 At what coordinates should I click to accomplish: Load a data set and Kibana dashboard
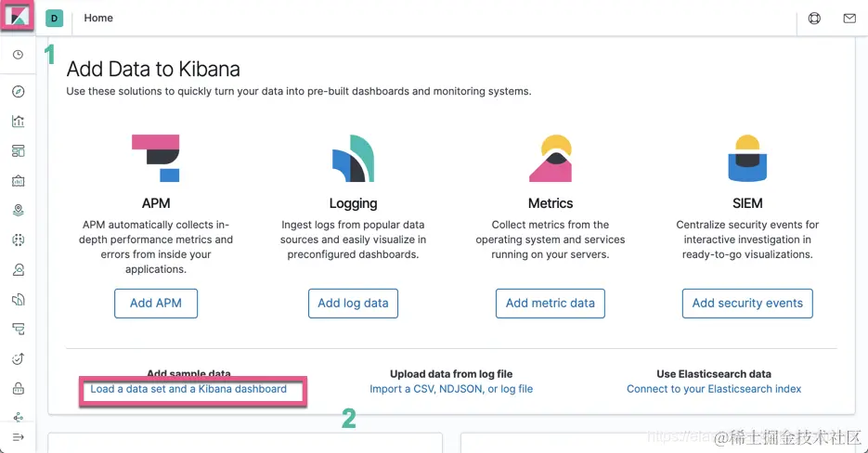tap(188, 389)
